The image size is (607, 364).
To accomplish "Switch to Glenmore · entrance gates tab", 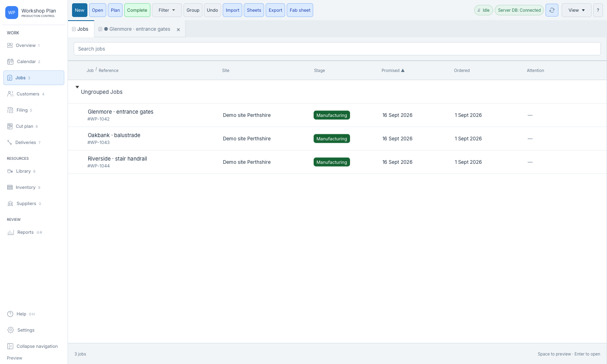I will pyautogui.click(x=140, y=29).
